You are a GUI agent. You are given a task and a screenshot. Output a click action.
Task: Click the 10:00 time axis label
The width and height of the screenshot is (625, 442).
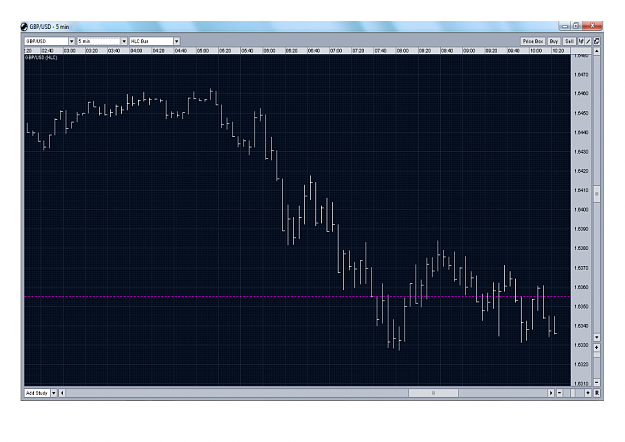tap(536, 51)
